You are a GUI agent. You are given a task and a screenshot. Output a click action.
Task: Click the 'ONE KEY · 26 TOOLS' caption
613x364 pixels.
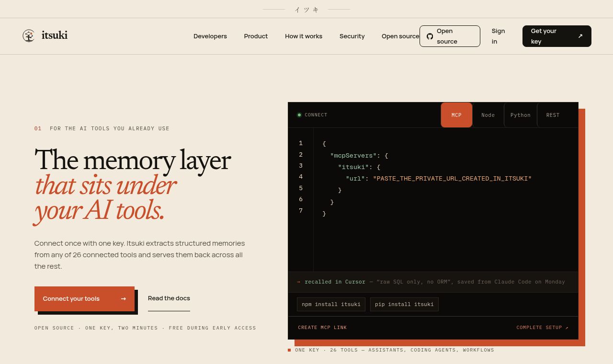(x=395, y=350)
